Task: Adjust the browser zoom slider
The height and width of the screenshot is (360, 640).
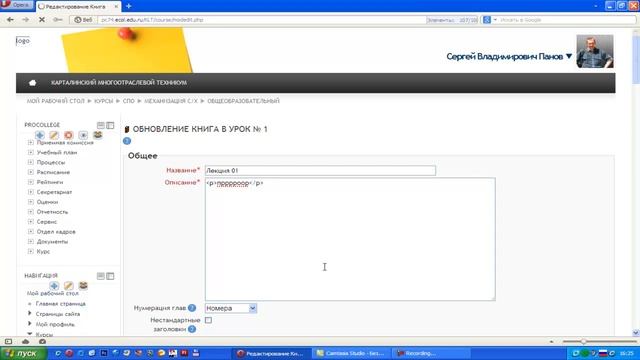Action: (584, 341)
